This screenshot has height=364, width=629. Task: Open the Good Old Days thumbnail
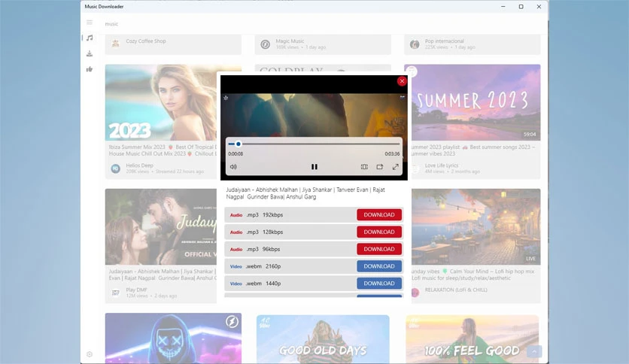[x=323, y=339]
